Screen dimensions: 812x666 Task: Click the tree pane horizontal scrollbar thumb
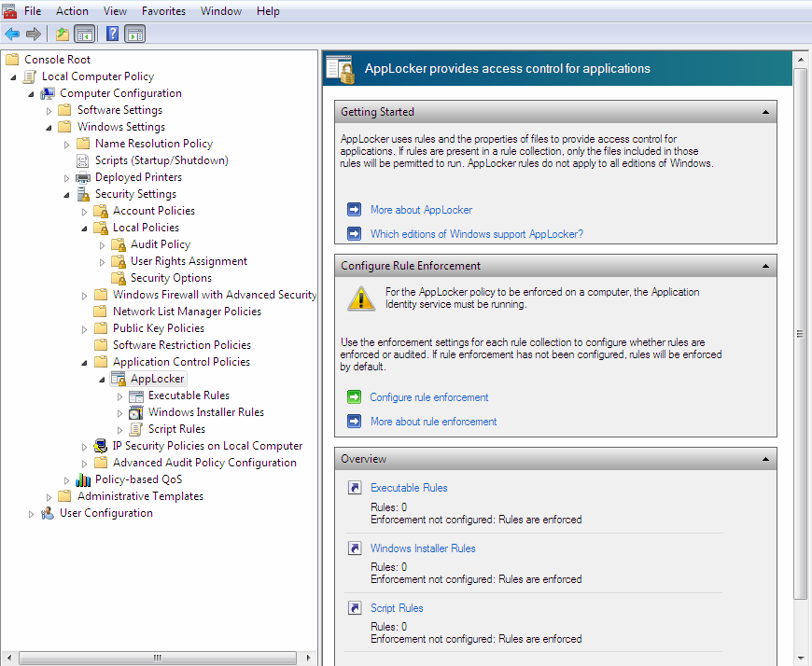pyautogui.click(x=158, y=658)
